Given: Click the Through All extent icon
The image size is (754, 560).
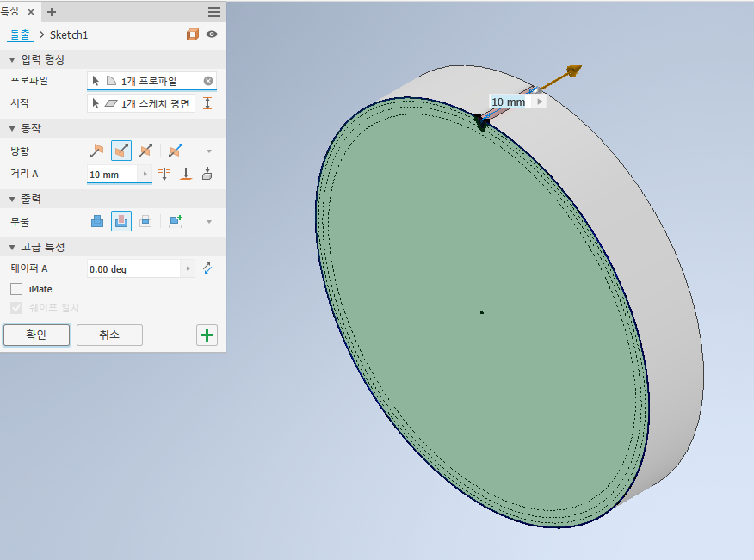Looking at the screenshot, I should click(165, 174).
